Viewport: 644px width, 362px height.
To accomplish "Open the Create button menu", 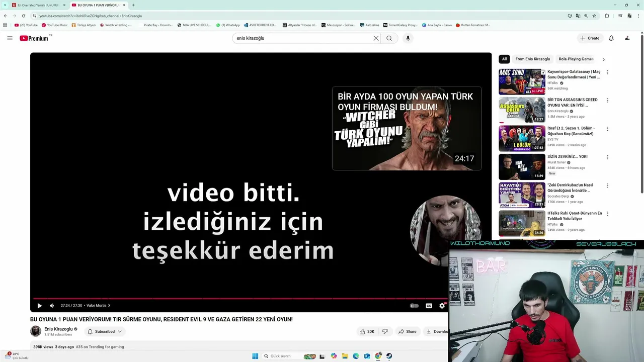I will pyautogui.click(x=590, y=38).
